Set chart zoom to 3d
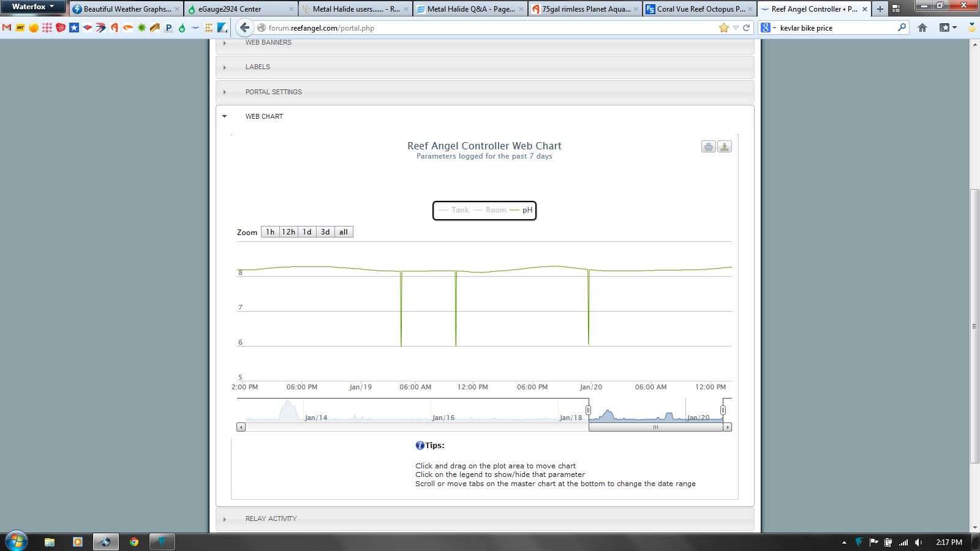 325,232
